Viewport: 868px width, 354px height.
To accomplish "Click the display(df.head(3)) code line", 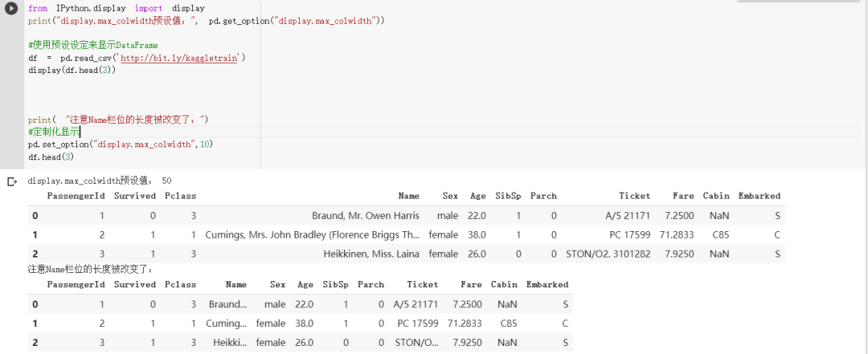I will [72, 71].
